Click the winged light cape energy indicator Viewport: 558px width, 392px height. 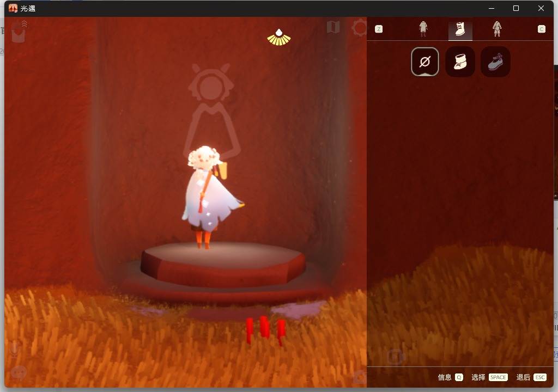278,38
